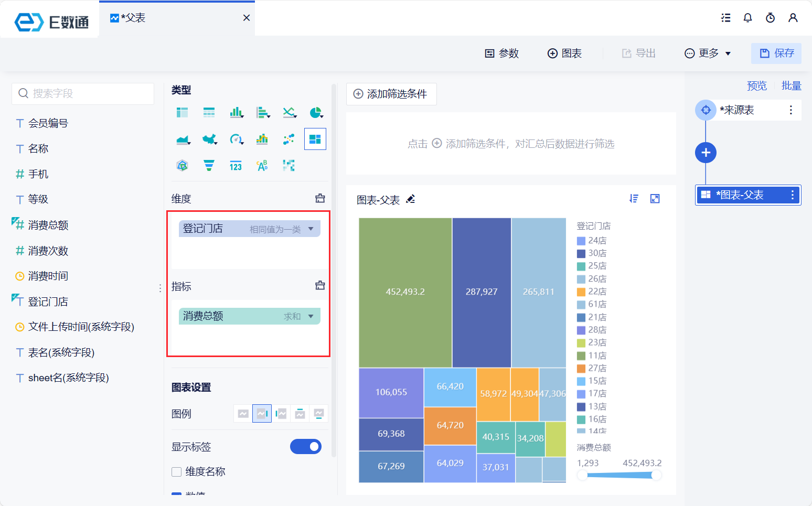Choose the gauge dashboard chart type
Screen dimensions: 812x506
click(236, 139)
